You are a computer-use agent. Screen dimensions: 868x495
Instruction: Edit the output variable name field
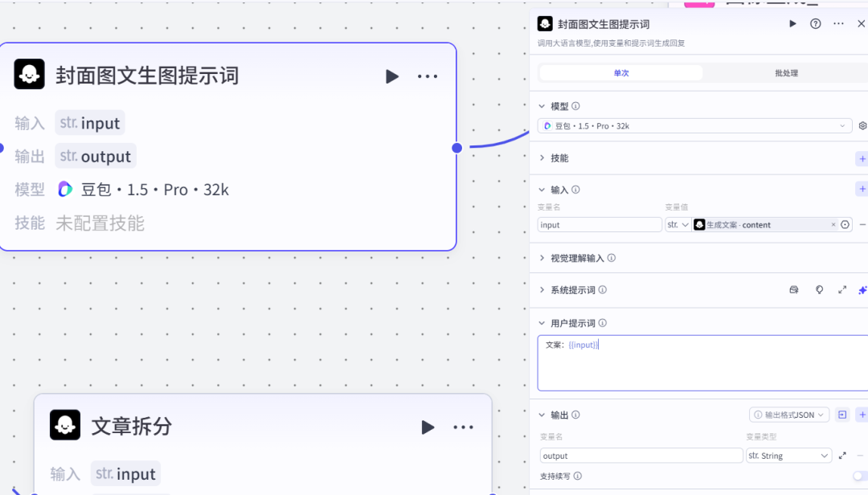(x=641, y=456)
